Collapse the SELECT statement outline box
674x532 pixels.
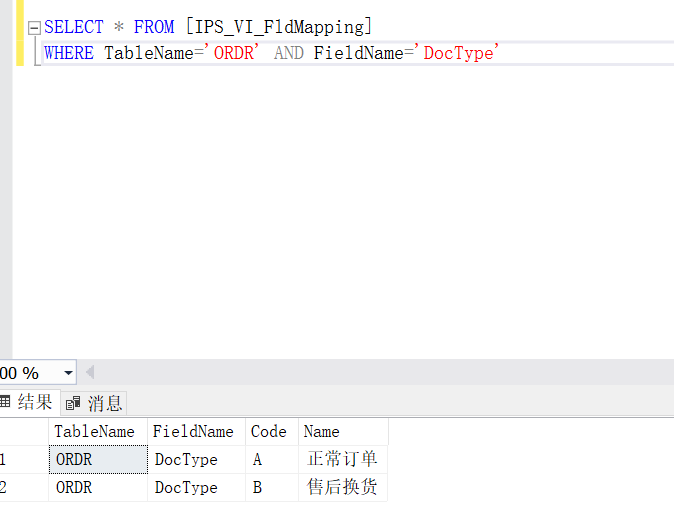click(34, 28)
